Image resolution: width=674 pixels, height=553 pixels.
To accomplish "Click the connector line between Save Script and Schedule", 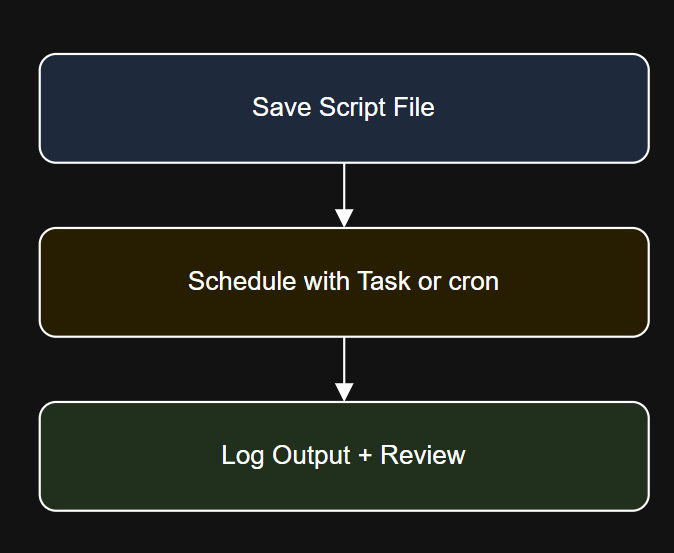I will (x=344, y=187).
